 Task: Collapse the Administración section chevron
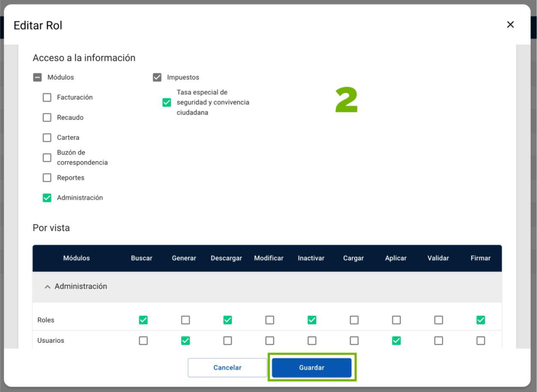point(47,287)
